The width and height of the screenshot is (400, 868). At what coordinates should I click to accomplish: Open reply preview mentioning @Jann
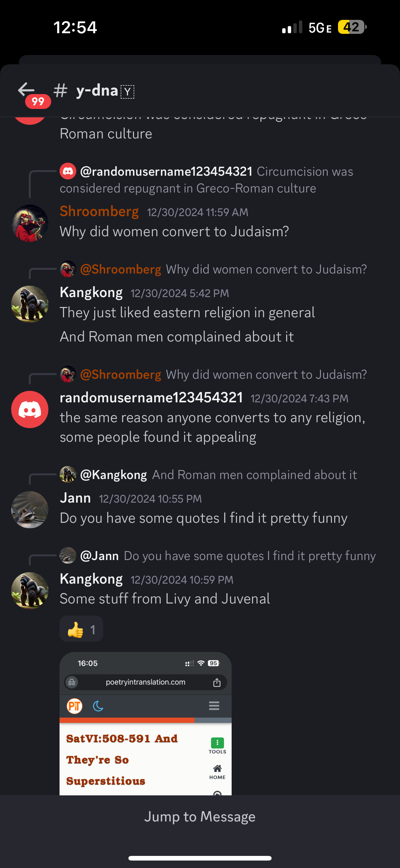pyautogui.click(x=218, y=556)
